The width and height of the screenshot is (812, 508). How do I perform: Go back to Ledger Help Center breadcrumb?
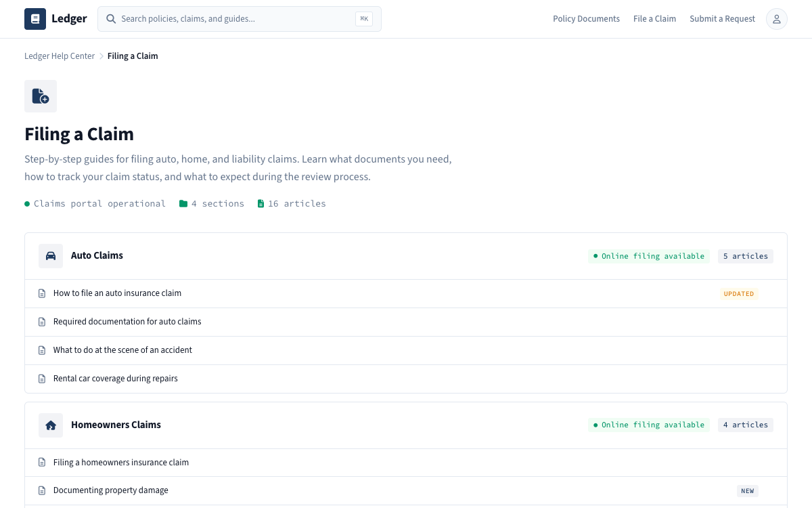(60, 56)
